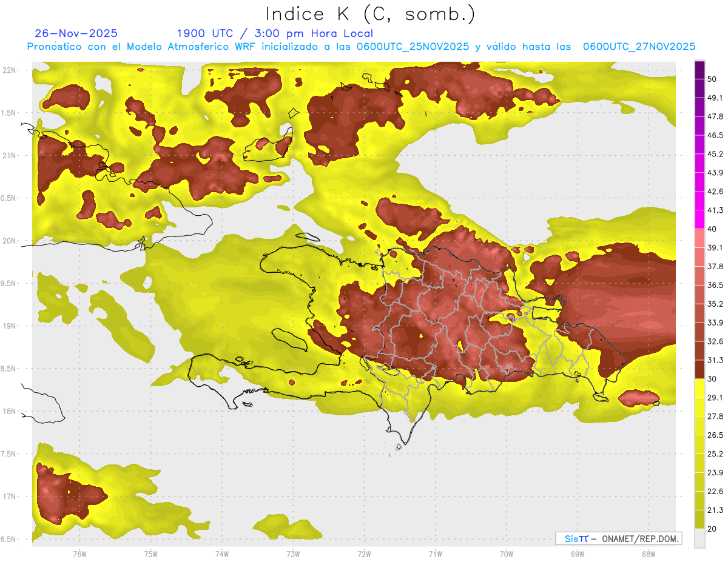Click the '68W' longitude label

click(x=648, y=554)
